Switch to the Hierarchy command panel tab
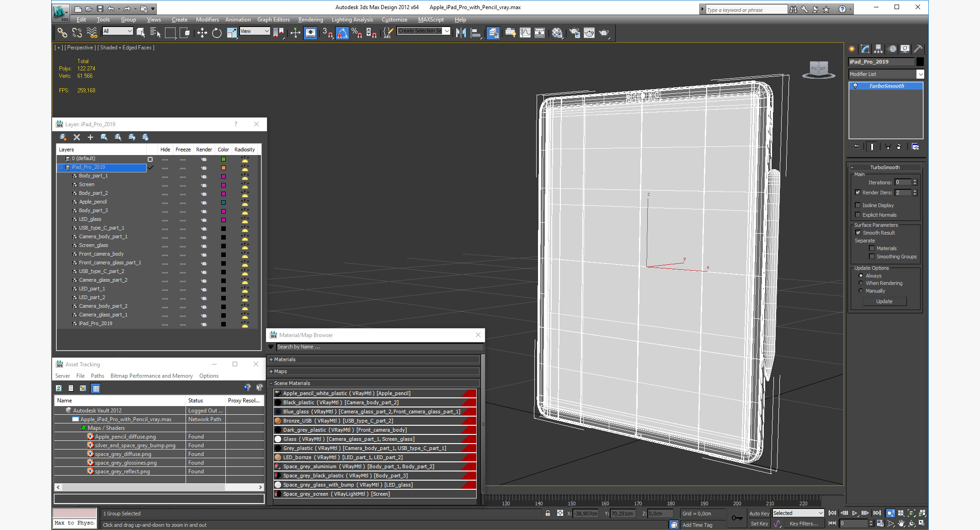Image resolution: width=980 pixels, height=530 pixels. [879, 49]
